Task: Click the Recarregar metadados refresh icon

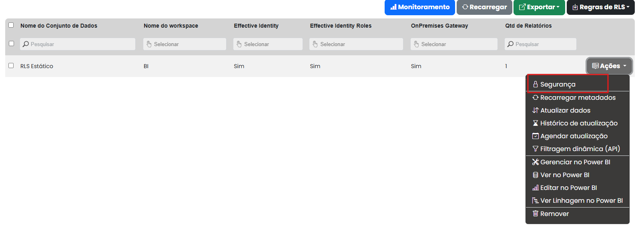Action: coord(535,97)
